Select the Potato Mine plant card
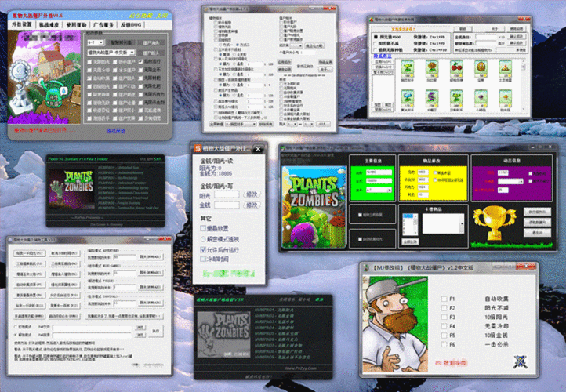Image resolution: width=566 pixels, height=392 pixels. (506, 68)
